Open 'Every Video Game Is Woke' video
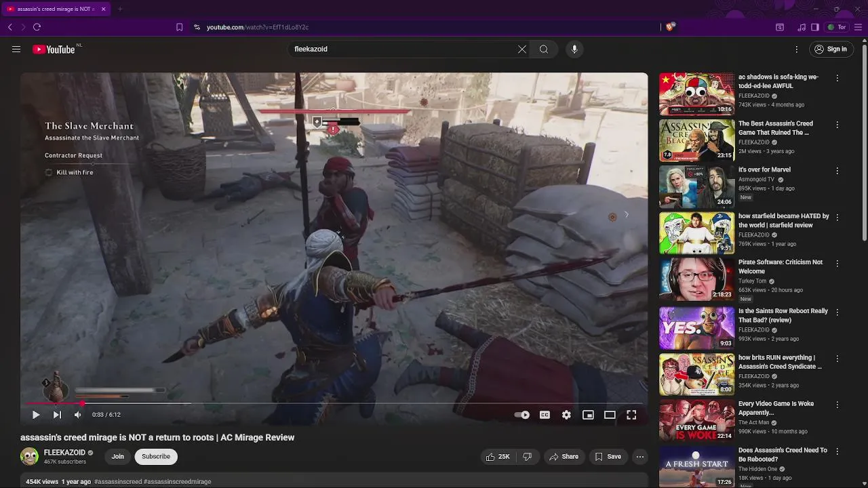The image size is (868, 488). (x=696, y=420)
